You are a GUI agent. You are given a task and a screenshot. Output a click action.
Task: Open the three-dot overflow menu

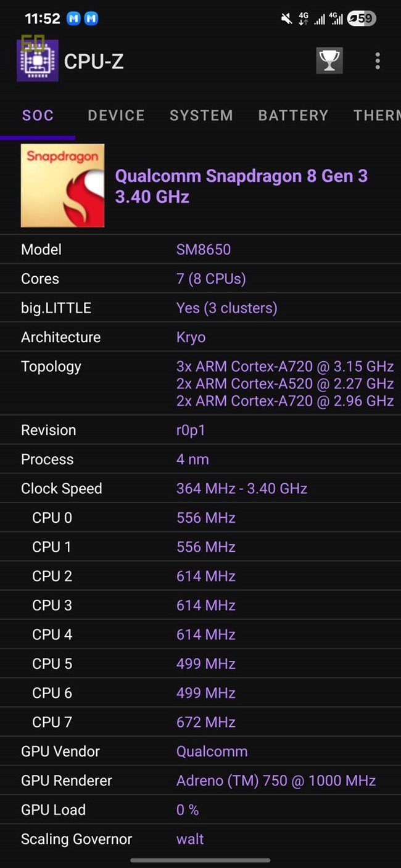click(x=378, y=61)
